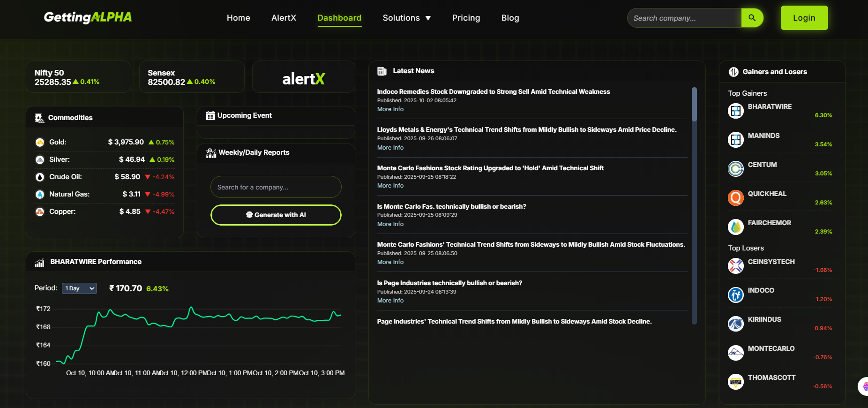Screen dimensions: 868x408
Task: Expand the Solutions menu dropdown
Action: coord(407,18)
